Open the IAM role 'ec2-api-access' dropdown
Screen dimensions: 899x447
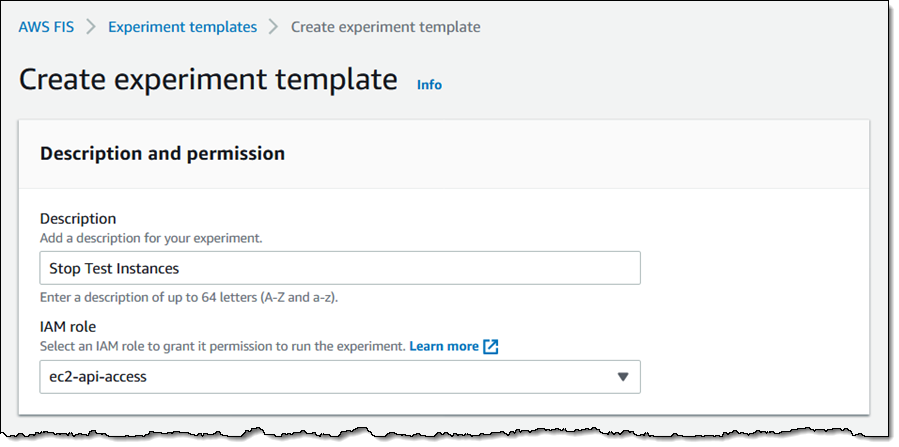point(340,377)
